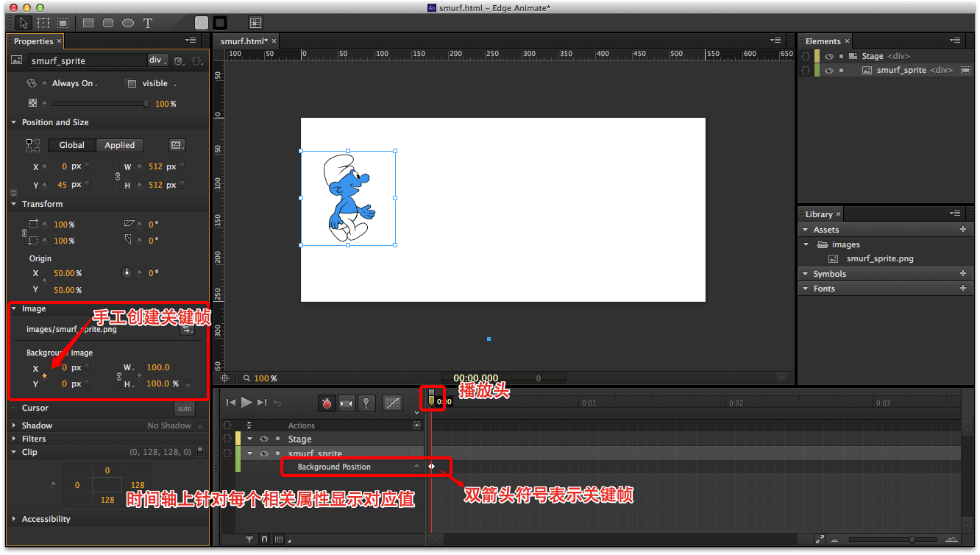Select the Selection arrow tool
980x555 pixels.
25,23
